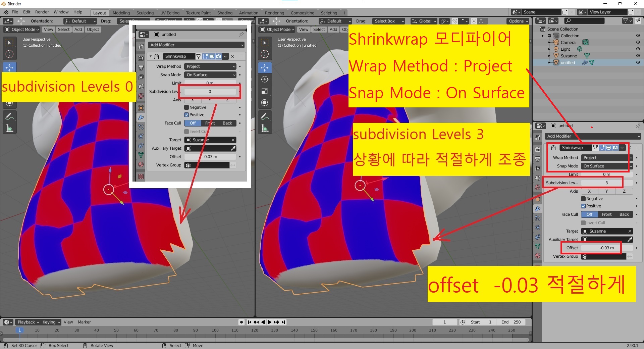Viewport: 644px width, 349px height.
Task: Set Face Cull to Back in right panel
Action: [x=624, y=214]
